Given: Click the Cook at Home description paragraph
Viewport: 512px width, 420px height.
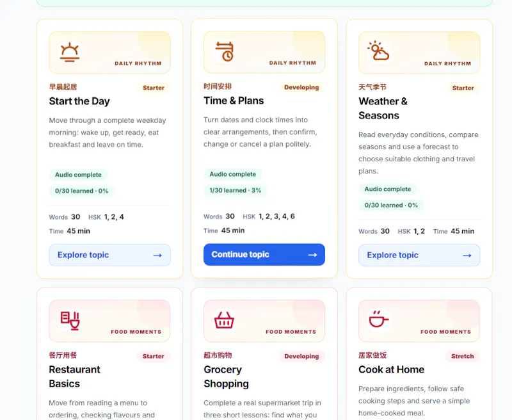Looking at the screenshot, I should [414, 401].
